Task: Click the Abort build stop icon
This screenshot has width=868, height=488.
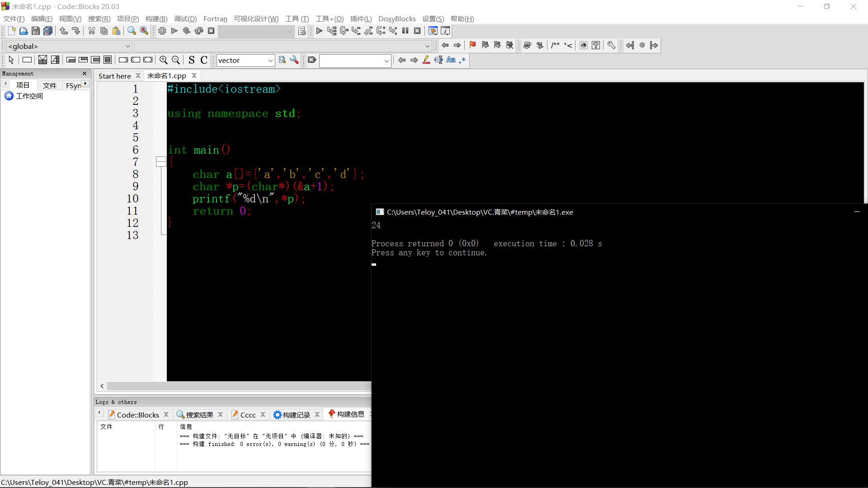Action: click(x=210, y=30)
